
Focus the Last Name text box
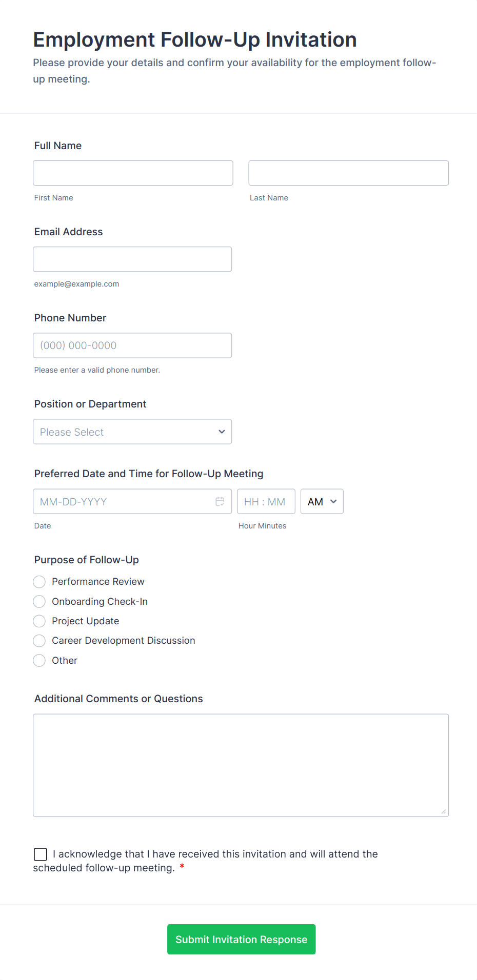(348, 173)
